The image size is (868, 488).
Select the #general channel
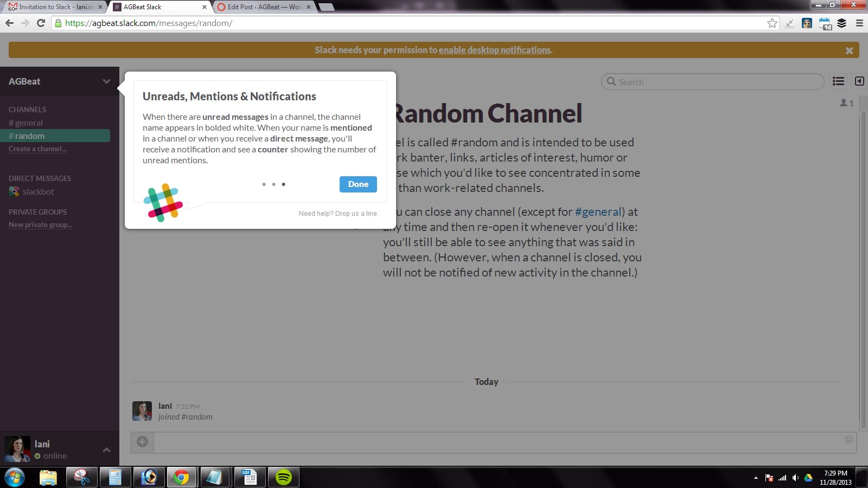tap(26, 123)
